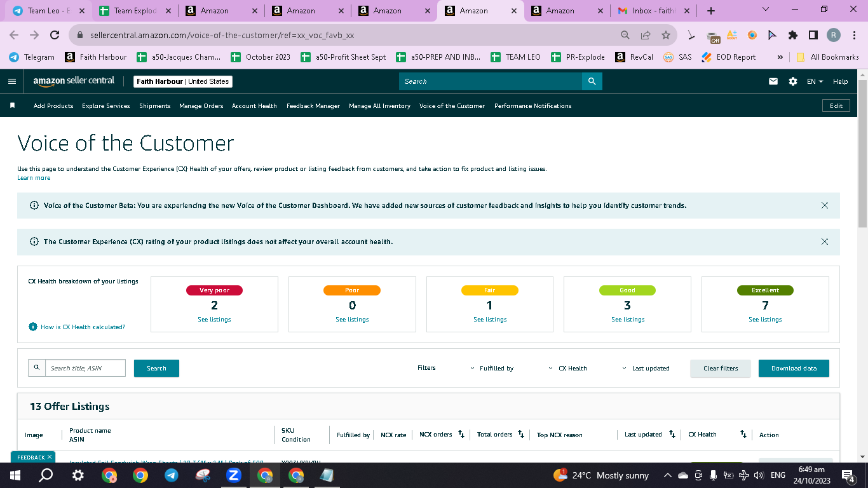Click the Download data button
The image size is (868, 488).
794,369
